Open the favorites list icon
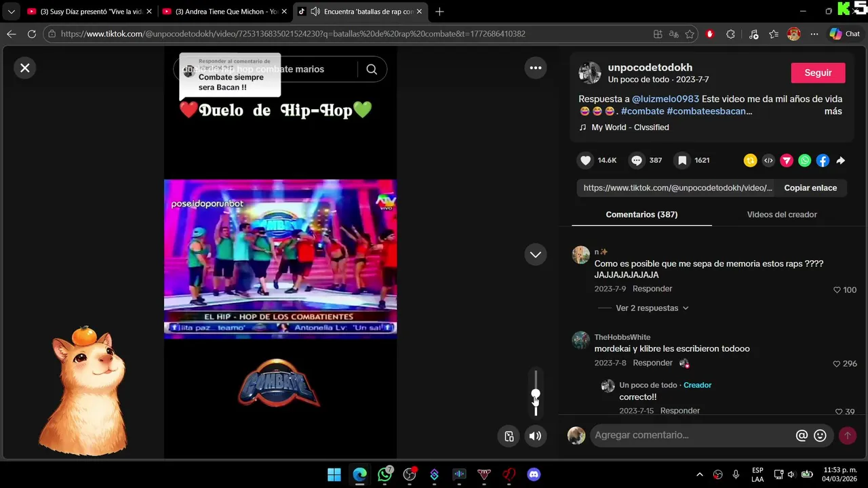 tap(774, 34)
